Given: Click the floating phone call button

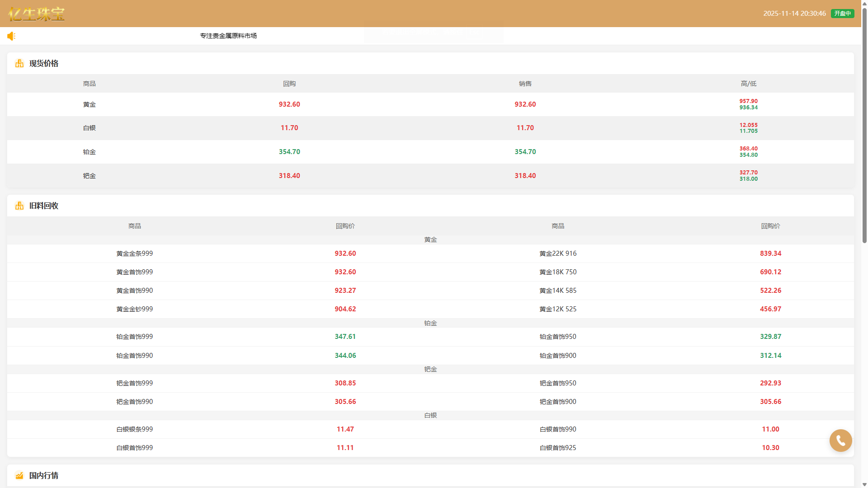Looking at the screenshot, I should coord(840,441).
